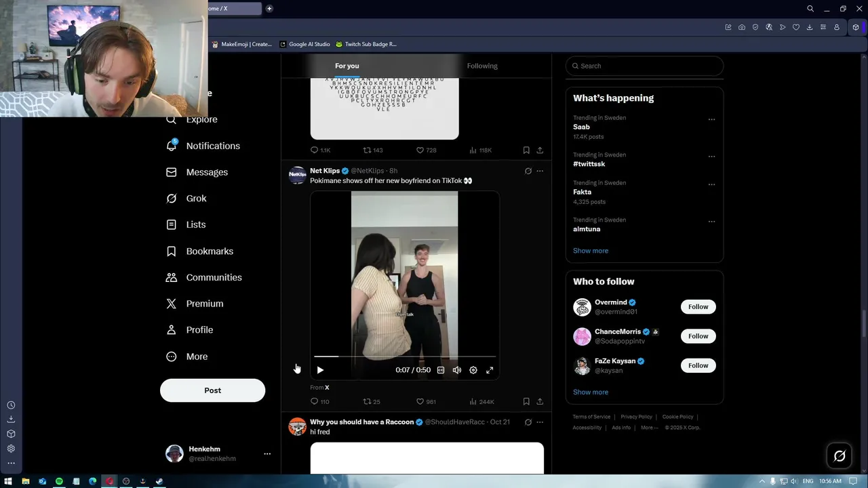Open Grok explain on Raccoon post
This screenshot has height=488, width=868.
pyautogui.click(x=528, y=422)
